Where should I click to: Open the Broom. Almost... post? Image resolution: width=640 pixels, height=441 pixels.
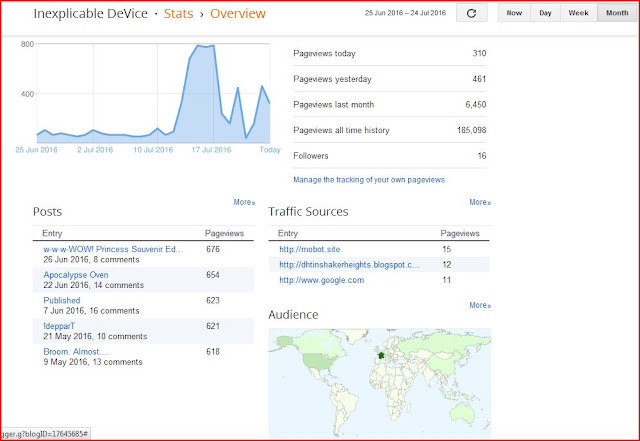tap(75, 352)
